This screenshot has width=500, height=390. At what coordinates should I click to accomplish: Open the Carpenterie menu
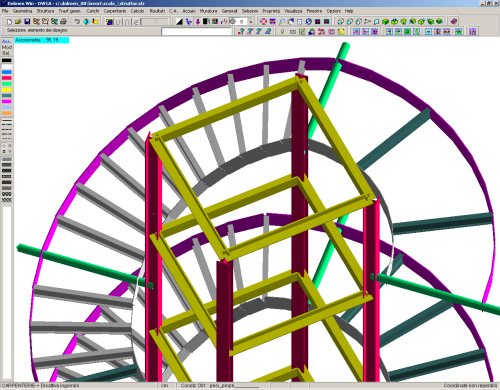coord(115,11)
